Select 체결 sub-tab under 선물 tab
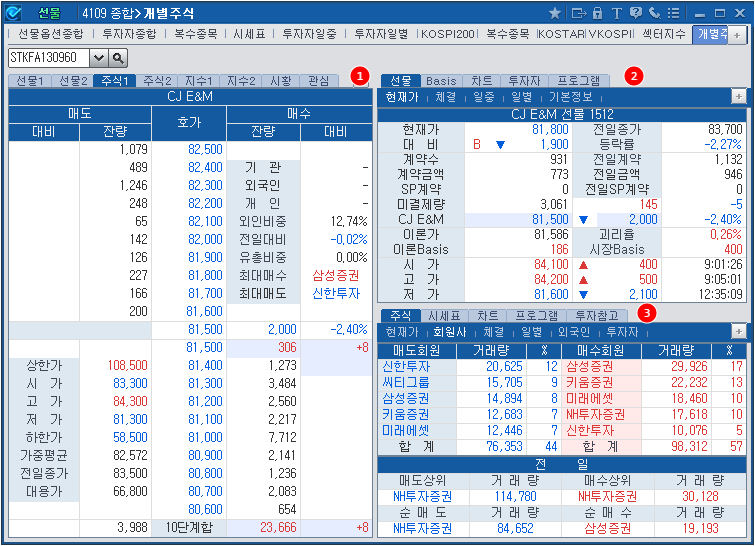 click(x=445, y=97)
